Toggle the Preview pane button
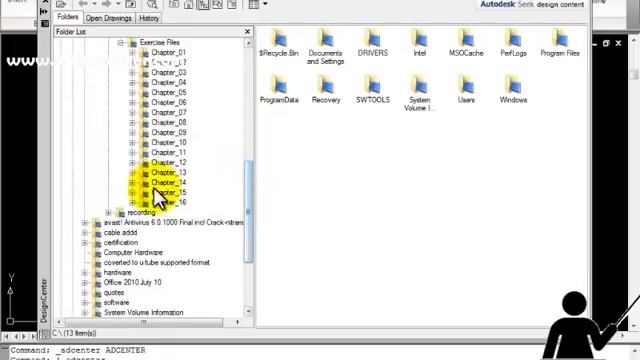The height and width of the screenshot is (360, 640). (217, 4)
